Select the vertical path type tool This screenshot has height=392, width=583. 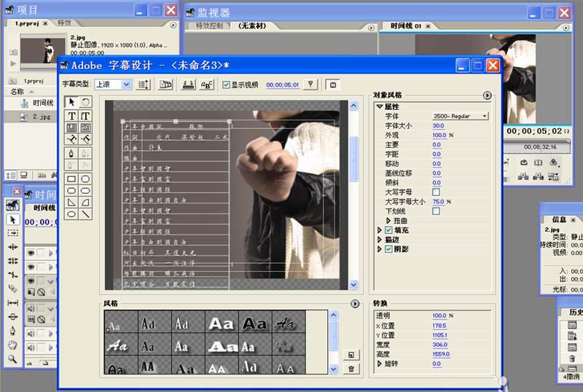[x=85, y=139]
